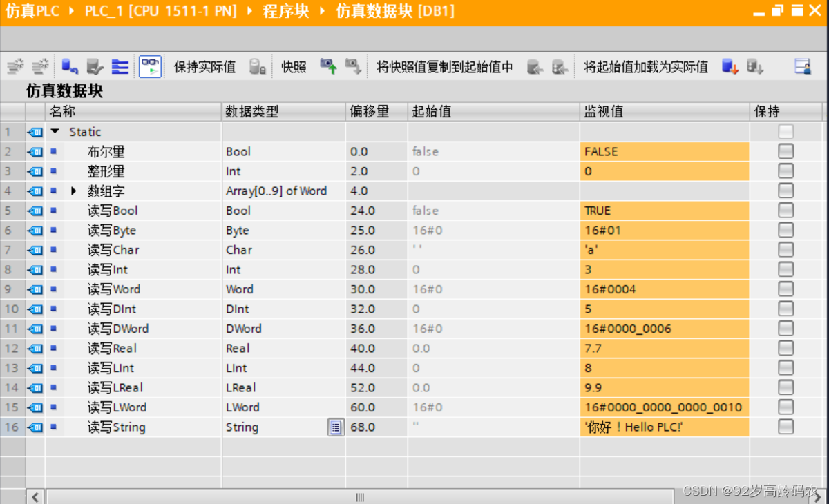Check the 保持 box in the 读写String row
The image size is (829, 504).
pos(785,427)
